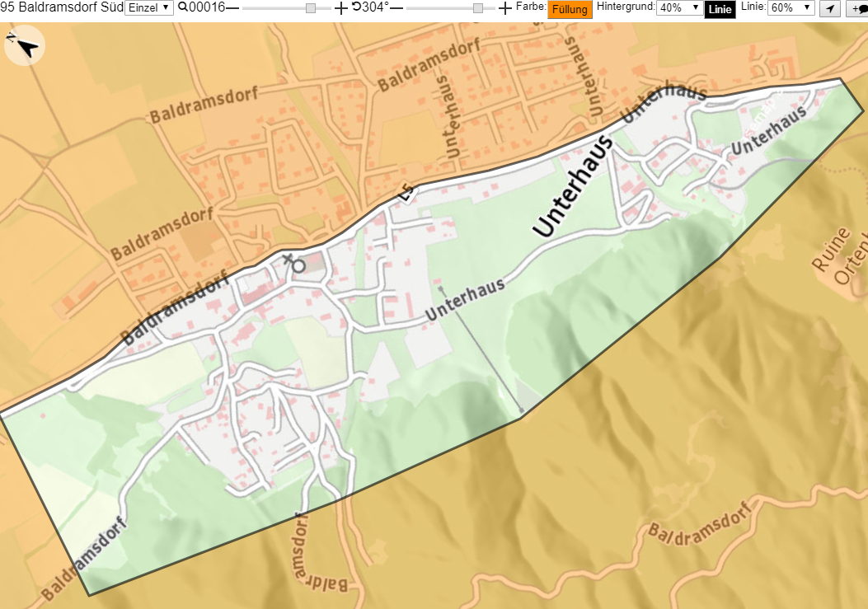Screen dimensions: 868x609
Task: Click the zoom slider handle
Action: click(311, 8)
